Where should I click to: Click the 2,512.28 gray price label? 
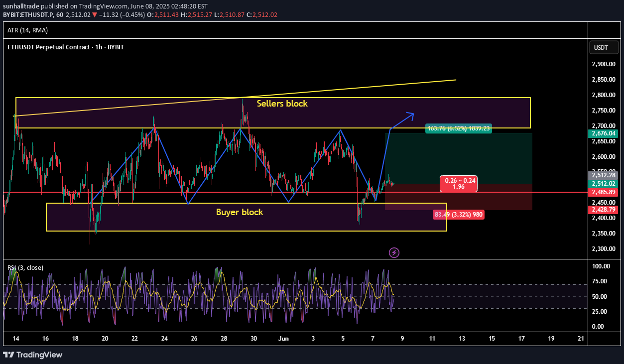(603, 175)
